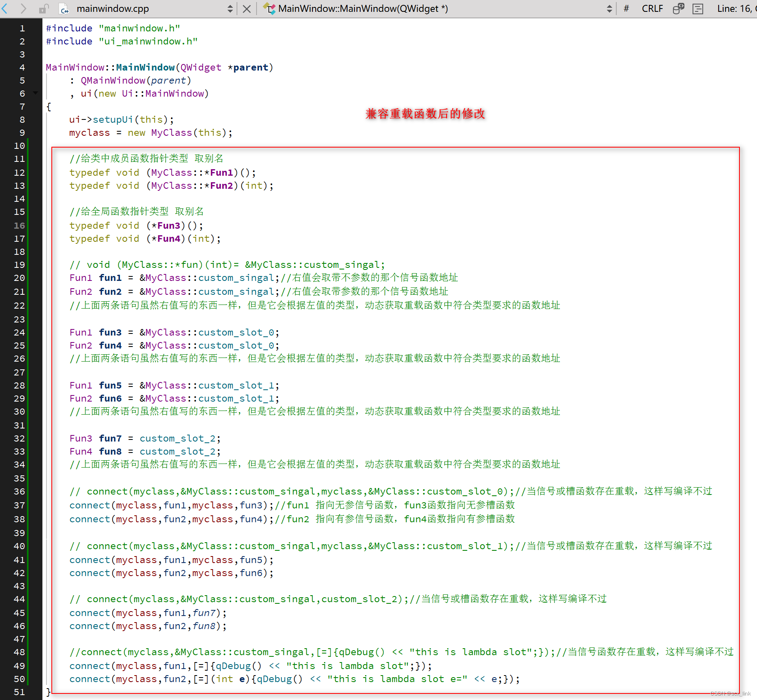Screen dimensions: 757x700
Task: Go back with the left arrow
Action: (5, 9)
